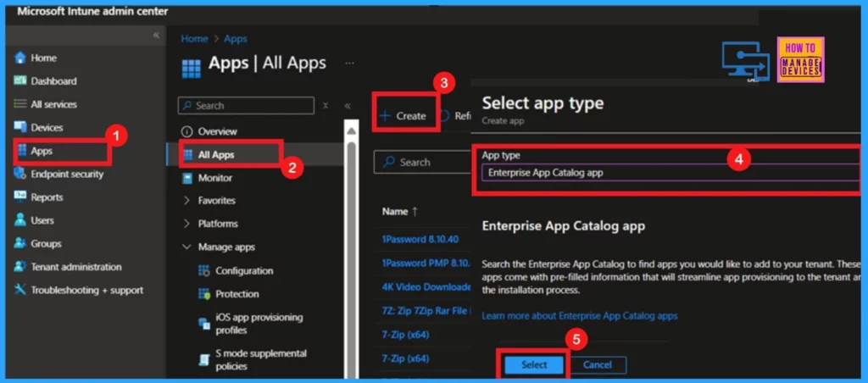Open Dashboard in the sidebar

53,80
